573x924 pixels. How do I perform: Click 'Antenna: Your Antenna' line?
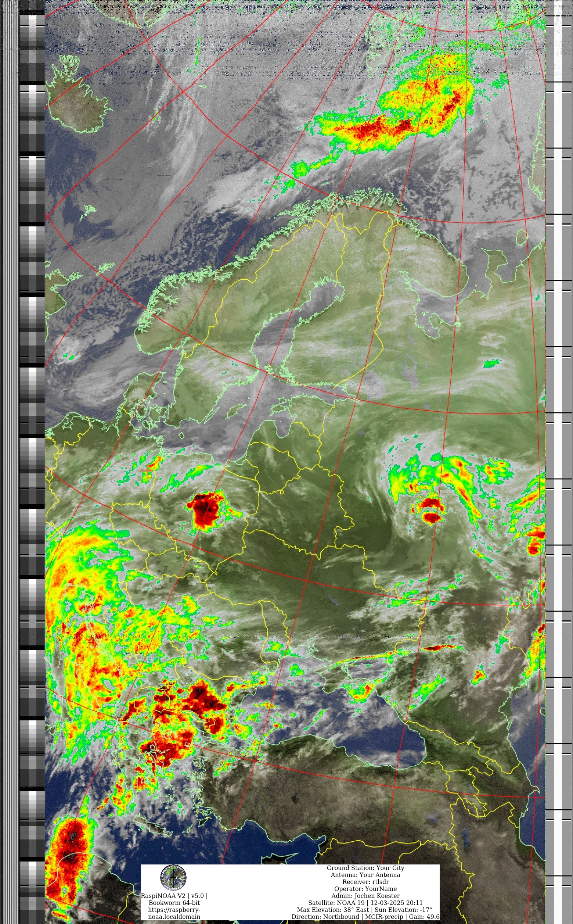click(x=366, y=875)
